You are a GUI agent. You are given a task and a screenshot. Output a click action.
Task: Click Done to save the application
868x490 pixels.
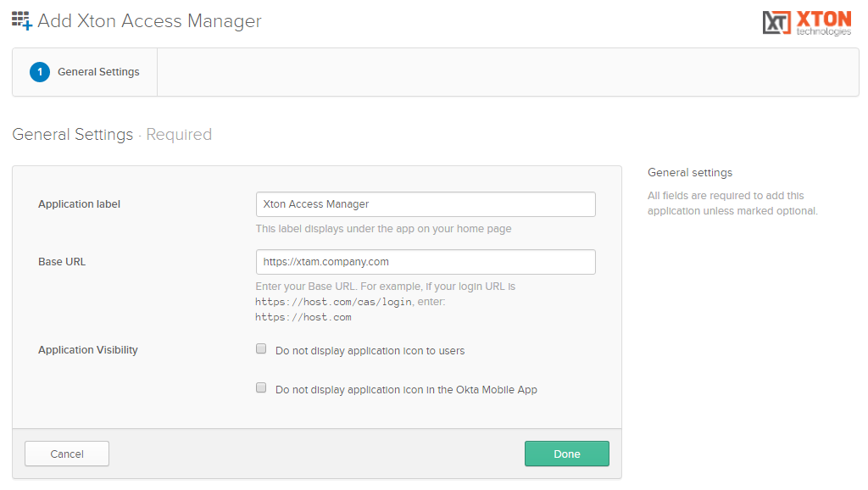tap(566, 454)
